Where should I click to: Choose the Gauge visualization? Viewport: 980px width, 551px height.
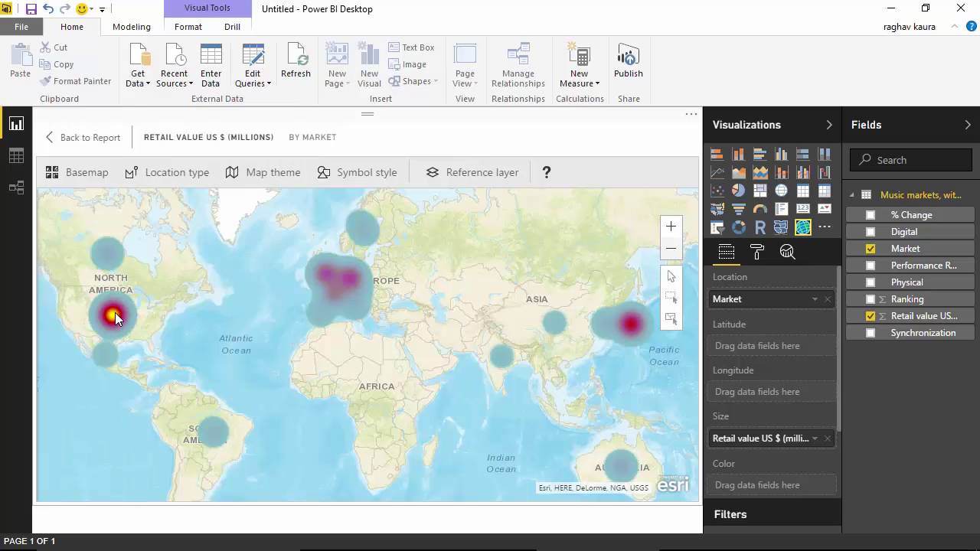[x=760, y=209]
